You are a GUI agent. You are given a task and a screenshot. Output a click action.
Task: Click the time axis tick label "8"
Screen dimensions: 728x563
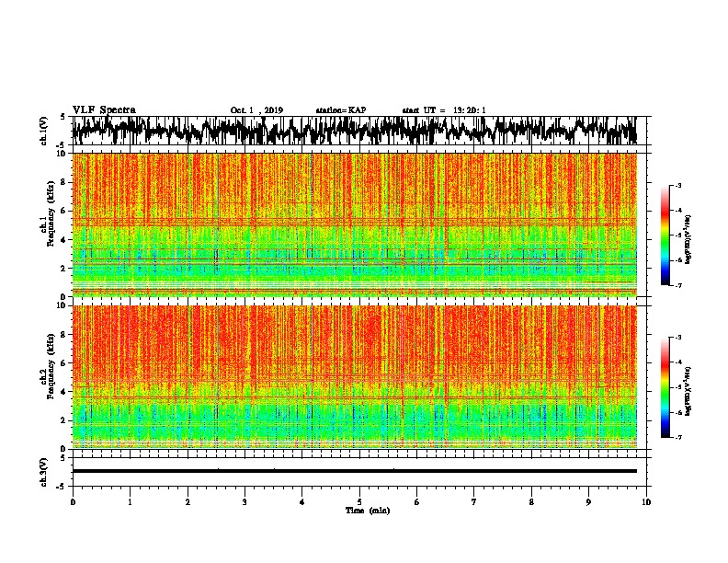[531, 502]
